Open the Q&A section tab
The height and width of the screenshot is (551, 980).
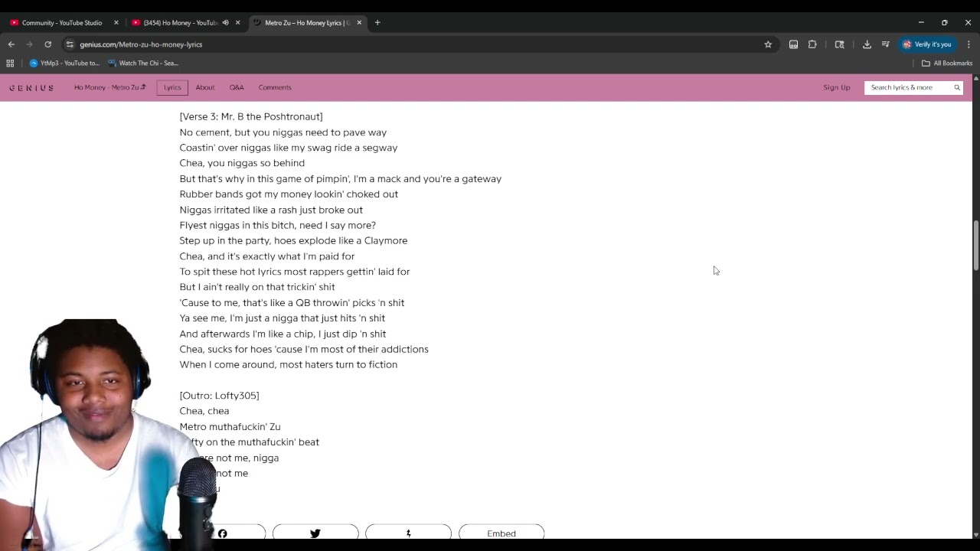pos(237,87)
